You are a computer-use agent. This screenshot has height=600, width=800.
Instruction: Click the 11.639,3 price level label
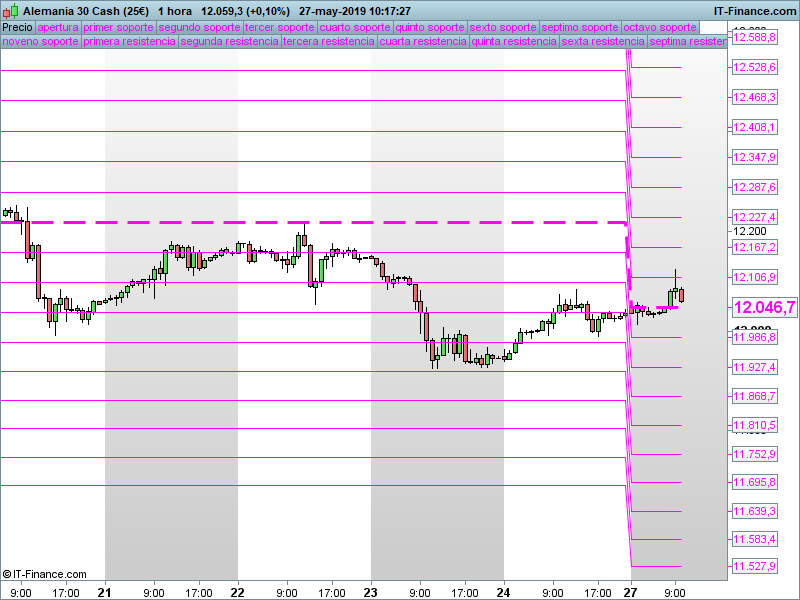click(x=755, y=511)
